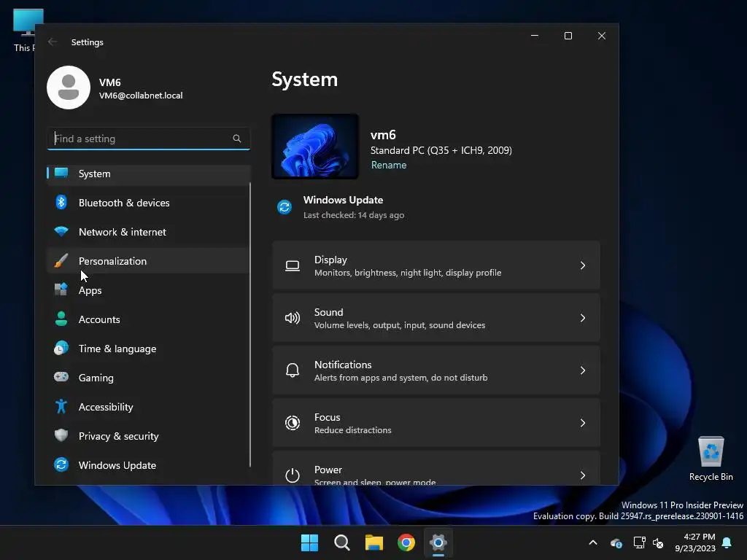Click the Gaming controller icon

click(x=61, y=377)
